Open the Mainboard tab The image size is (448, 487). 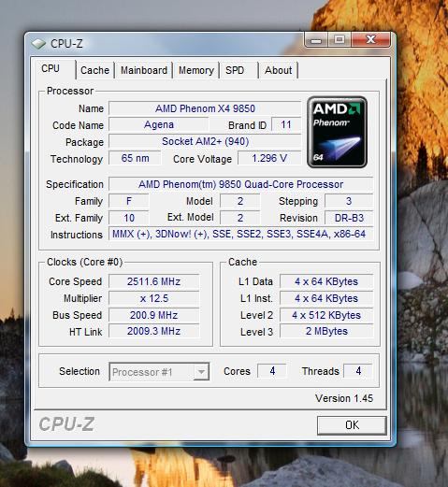144,70
